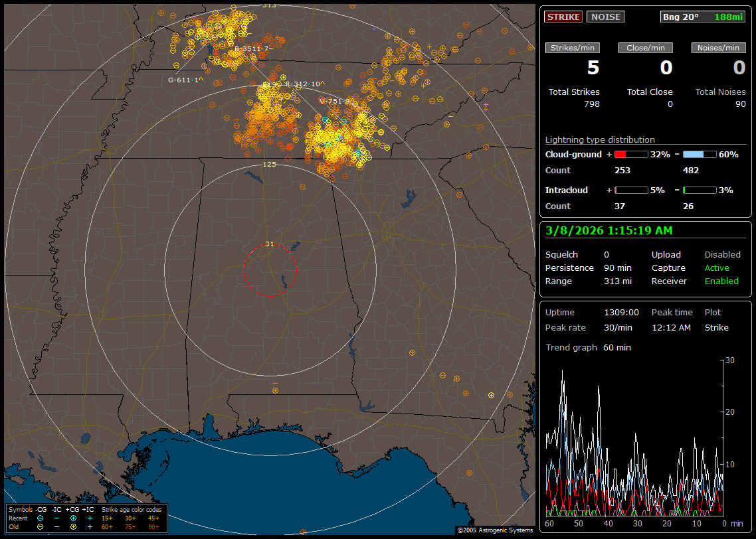Click the Receiver Enabled status
The height and width of the screenshot is (539, 756).
point(721,281)
